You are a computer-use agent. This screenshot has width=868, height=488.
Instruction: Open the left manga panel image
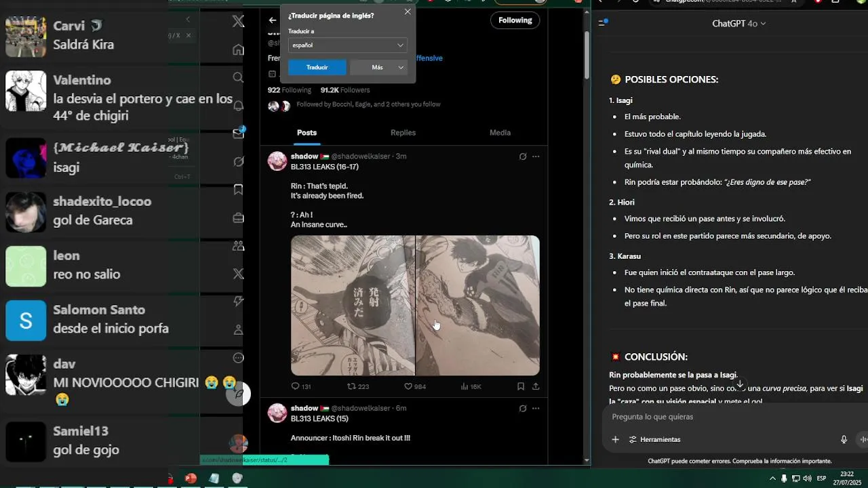point(353,306)
